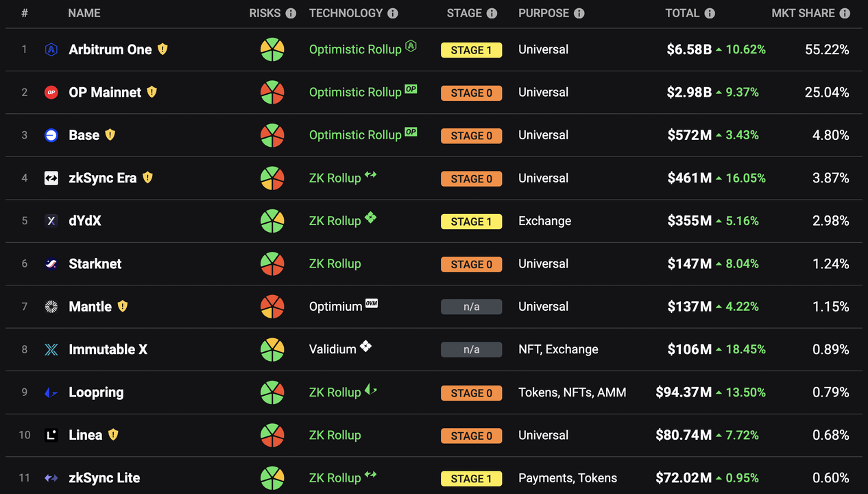Viewport: 868px width, 494px height.
Task: Click the info icon beside TECHNOLOGY header
Action: click(392, 14)
